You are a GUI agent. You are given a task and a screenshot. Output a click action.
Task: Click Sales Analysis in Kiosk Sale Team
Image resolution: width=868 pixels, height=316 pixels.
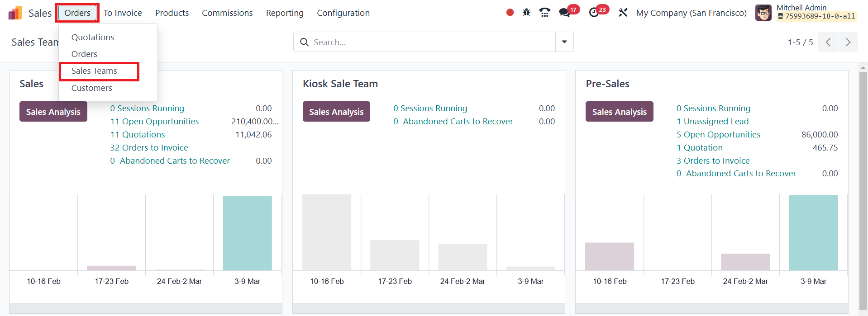pos(336,112)
